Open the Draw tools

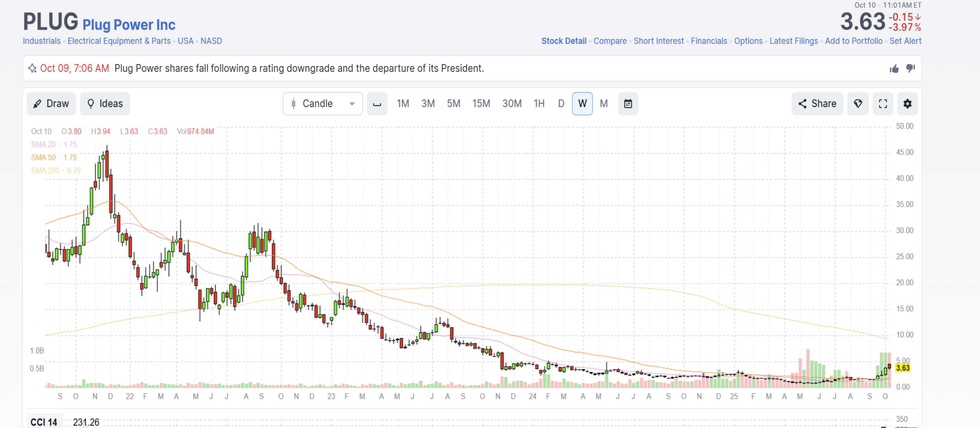51,104
